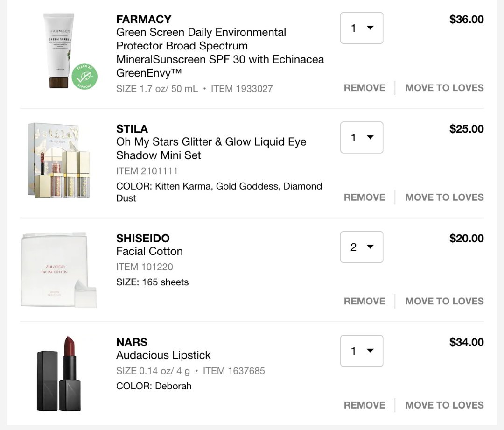The width and height of the screenshot is (504, 430).
Task: Expand the Farmacy sunscreen quantity dropdown
Action: pos(362,28)
